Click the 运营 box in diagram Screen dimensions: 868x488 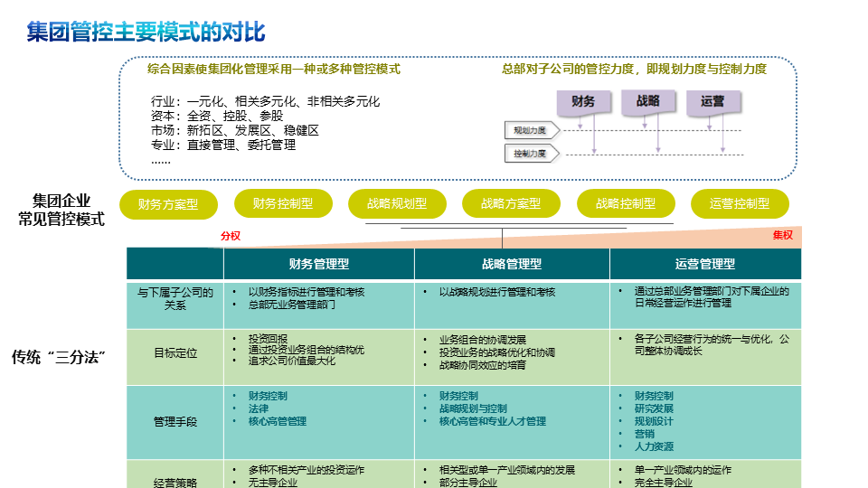[x=712, y=102]
